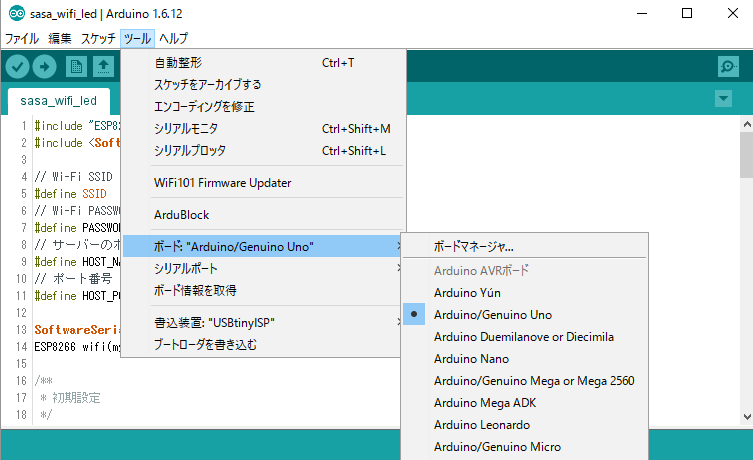Open シリアルモニタ from the menu
Screen dimensions: 753x460
[262, 129]
